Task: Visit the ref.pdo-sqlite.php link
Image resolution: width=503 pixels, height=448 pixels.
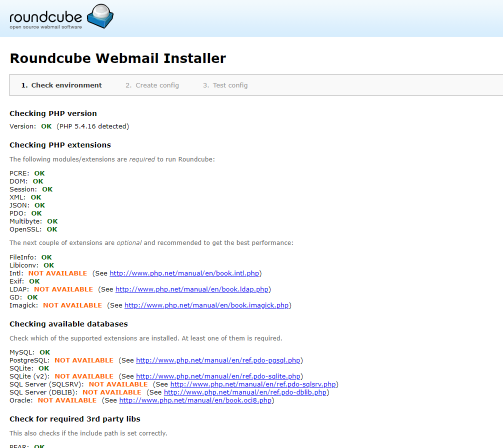Action: point(218,376)
